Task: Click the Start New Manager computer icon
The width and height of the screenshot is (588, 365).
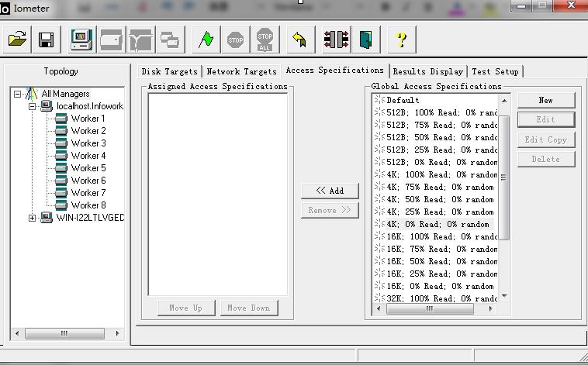Action: click(x=81, y=40)
